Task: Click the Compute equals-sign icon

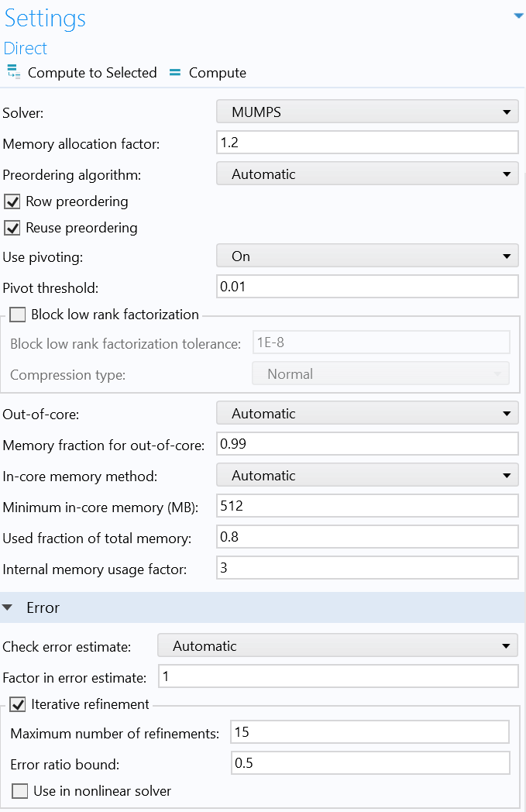Action: [174, 73]
